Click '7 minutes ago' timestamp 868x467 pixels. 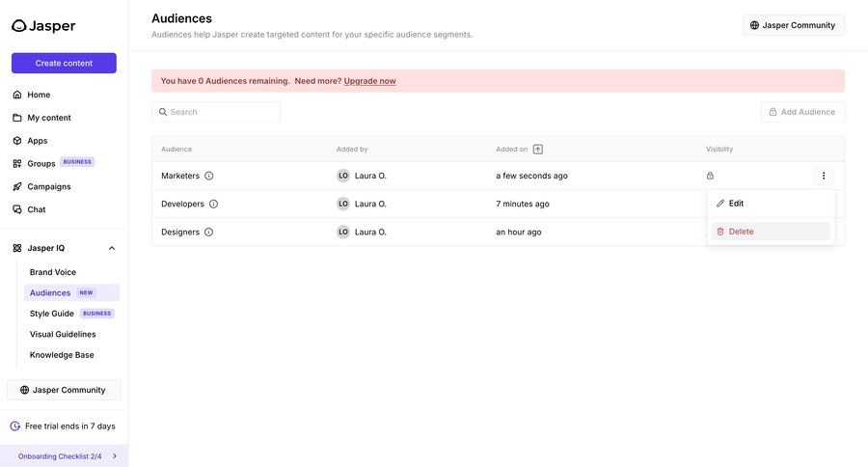[x=523, y=204]
